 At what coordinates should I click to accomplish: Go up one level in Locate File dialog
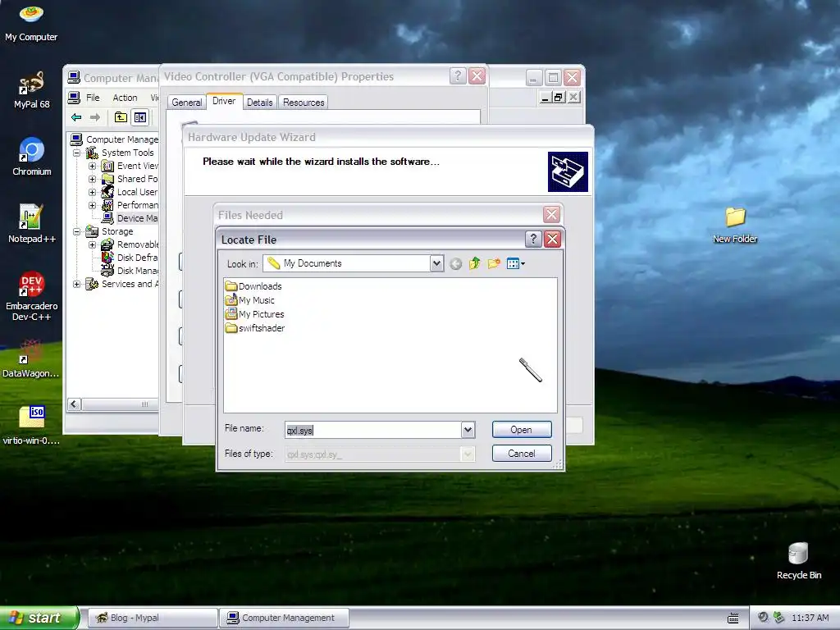pyautogui.click(x=474, y=263)
